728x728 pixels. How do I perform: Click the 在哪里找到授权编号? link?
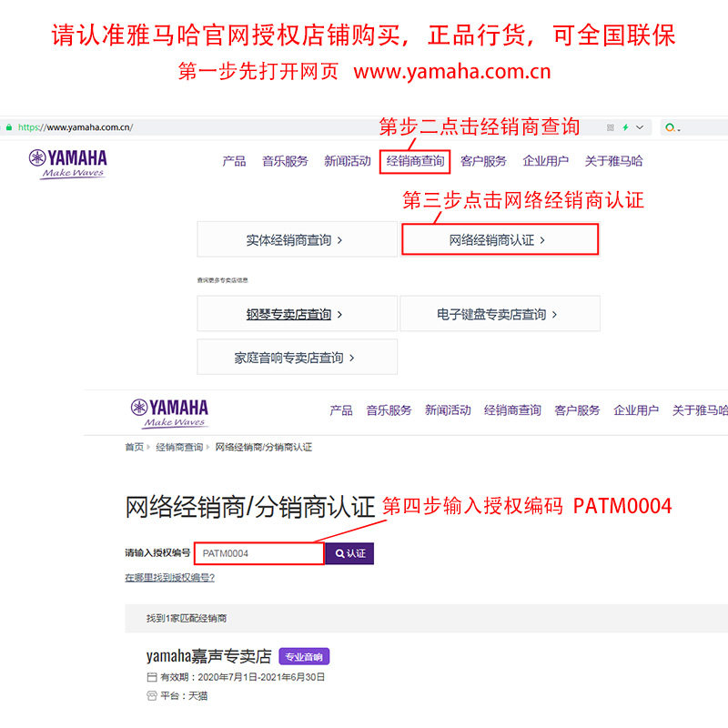click(170, 577)
